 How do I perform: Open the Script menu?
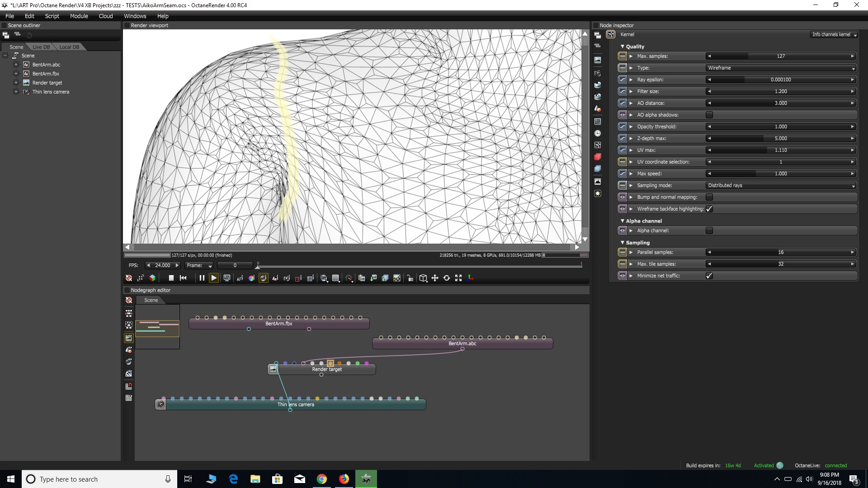(52, 16)
